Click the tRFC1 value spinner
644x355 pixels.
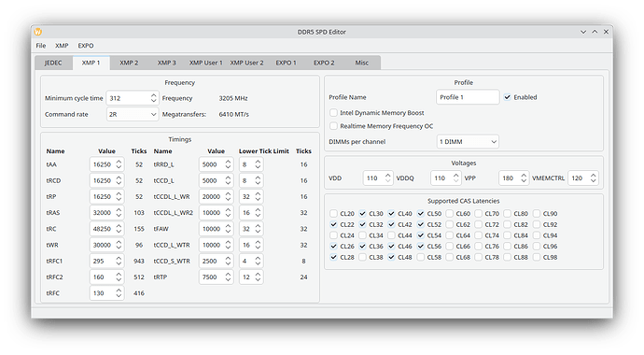coord(106,261)
